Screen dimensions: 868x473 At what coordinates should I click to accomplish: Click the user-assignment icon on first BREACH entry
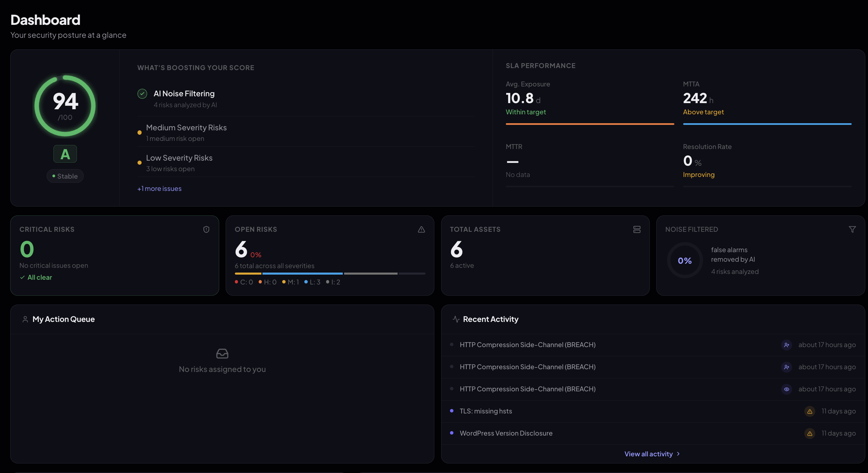(786, 345)
